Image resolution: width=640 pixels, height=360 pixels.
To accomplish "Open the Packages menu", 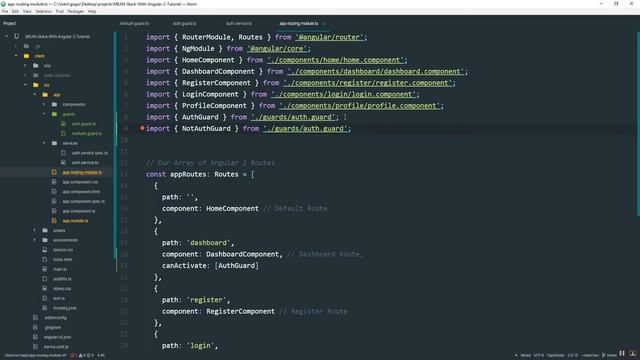I will pos(76,11).
